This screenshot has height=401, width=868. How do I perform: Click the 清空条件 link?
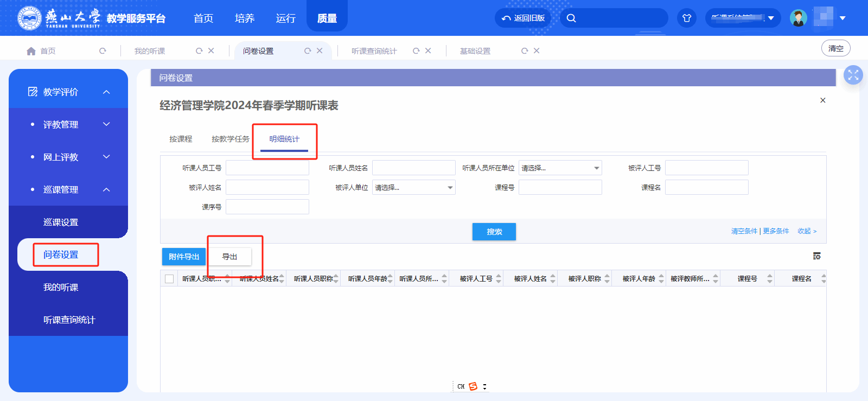744,231
